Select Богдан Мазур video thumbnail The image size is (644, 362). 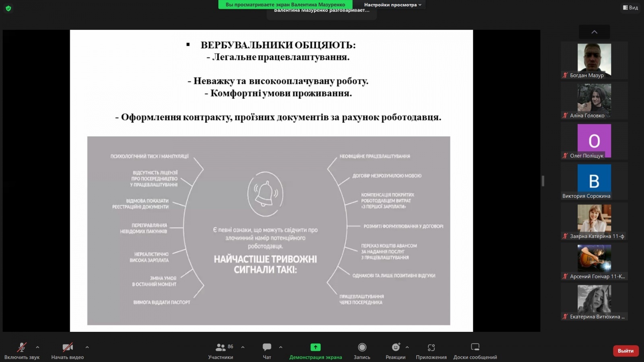pyautogui.click(x=594, y=60)
